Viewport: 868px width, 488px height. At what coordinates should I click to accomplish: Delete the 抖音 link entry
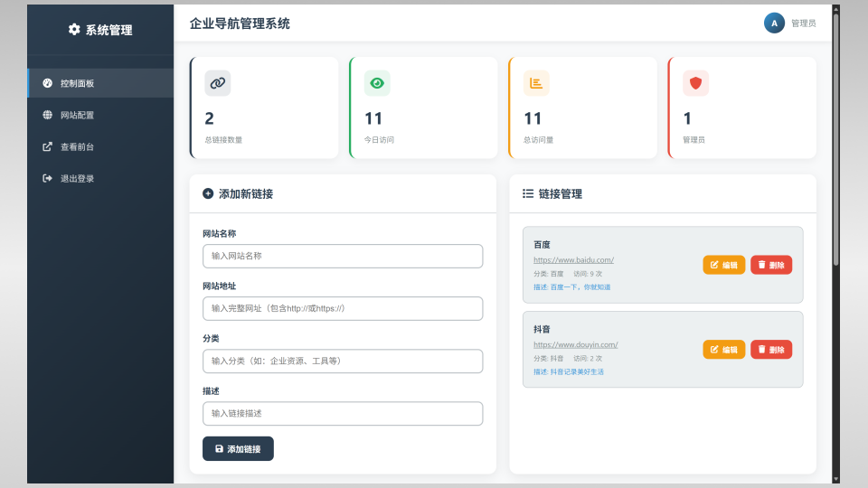(770, 350)
